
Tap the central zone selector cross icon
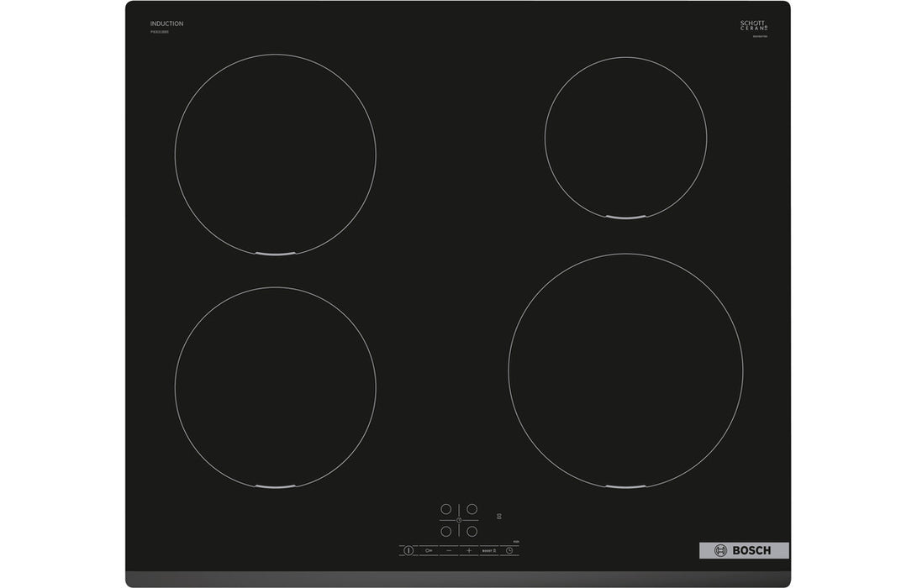(x=459, y=520)
